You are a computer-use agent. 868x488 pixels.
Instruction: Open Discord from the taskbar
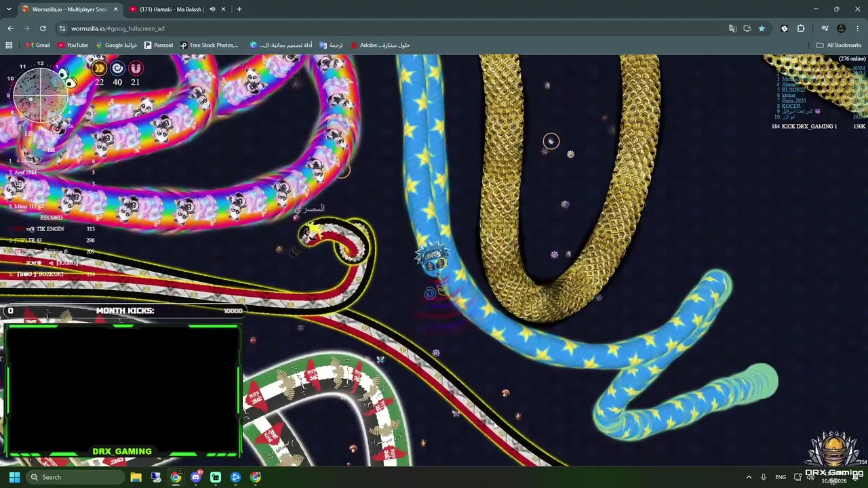click(196, 477)
